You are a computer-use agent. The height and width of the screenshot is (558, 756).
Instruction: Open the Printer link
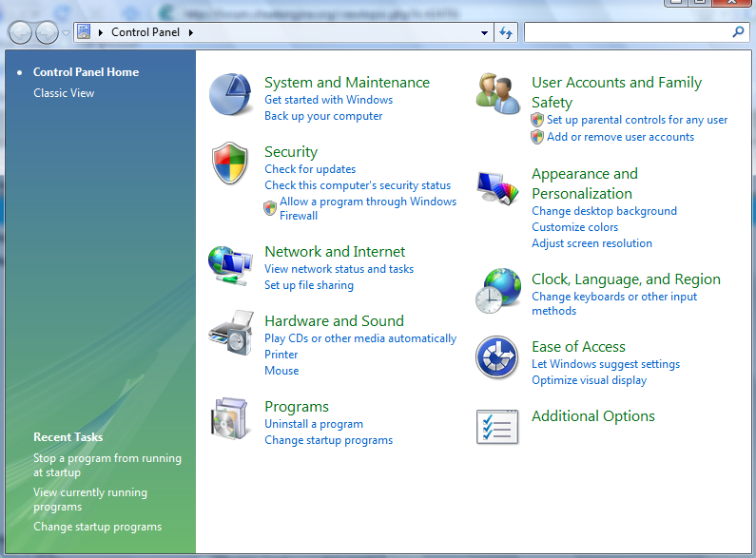click(x=281, y=355)
